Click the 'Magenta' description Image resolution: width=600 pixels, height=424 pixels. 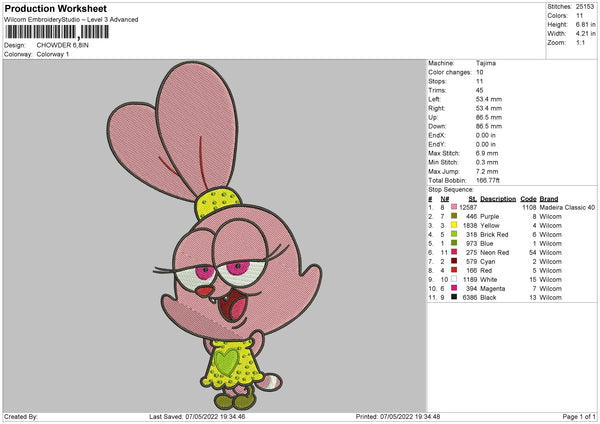pos(492,289)
